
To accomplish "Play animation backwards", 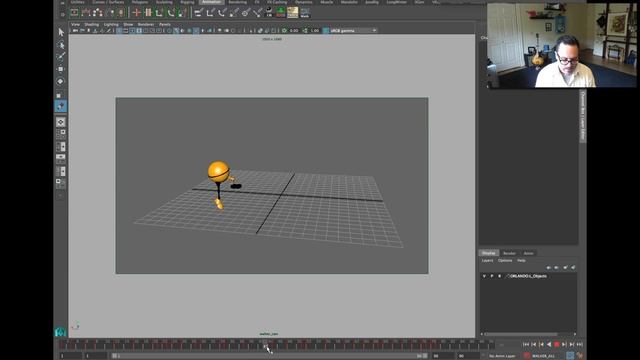I will coord(549,345).
